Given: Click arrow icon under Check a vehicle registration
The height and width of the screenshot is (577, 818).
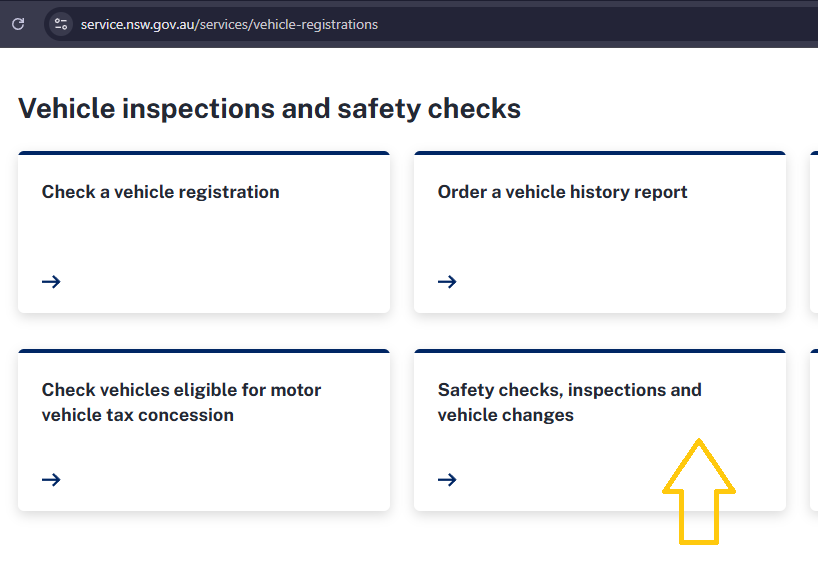Looking at the screenshot, I should click(52, 282).
